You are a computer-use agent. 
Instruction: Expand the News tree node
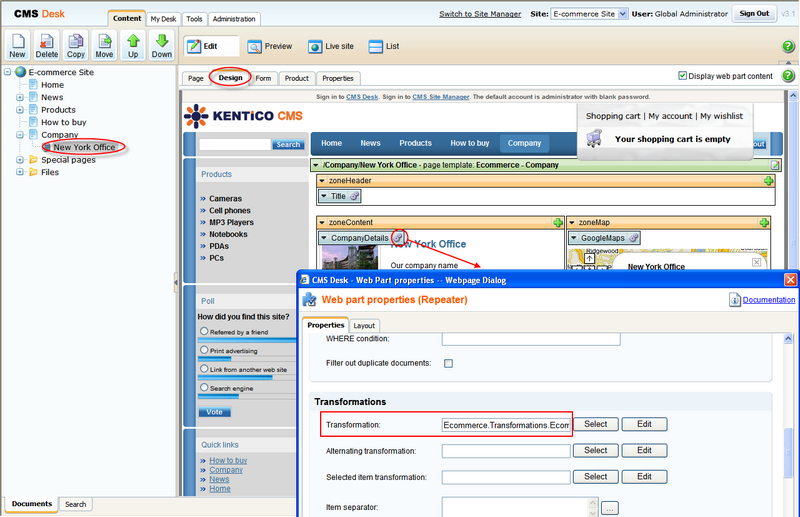click(20, 97)
